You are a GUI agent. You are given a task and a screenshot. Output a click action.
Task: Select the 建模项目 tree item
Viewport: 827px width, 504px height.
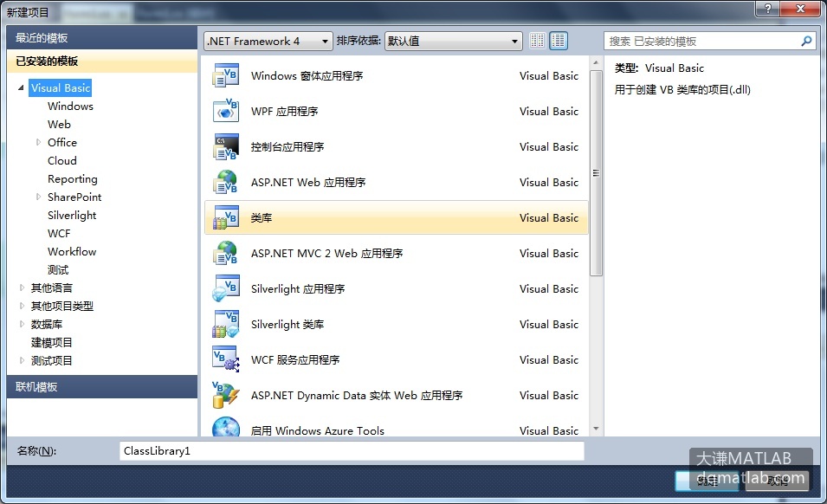click(x=51, y=342)
